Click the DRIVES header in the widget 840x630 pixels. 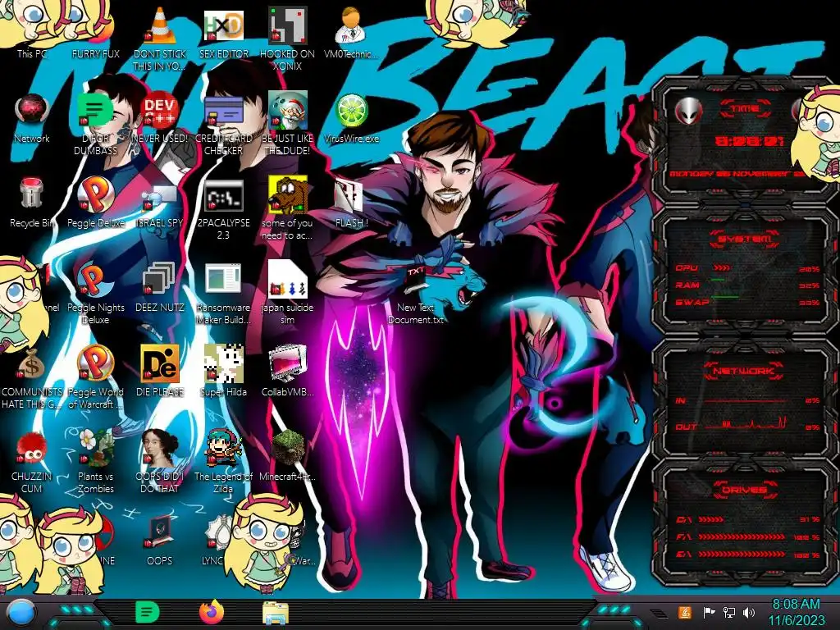click(743, 490)
